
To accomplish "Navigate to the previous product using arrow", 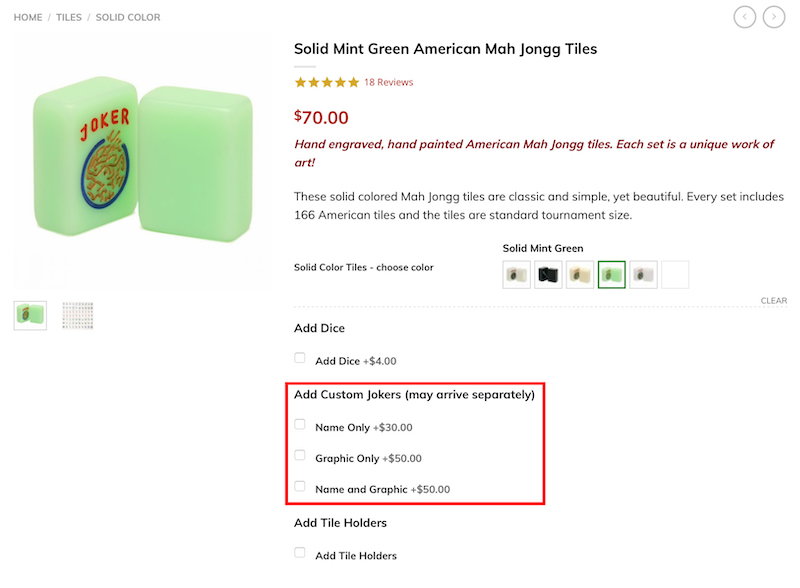I will coord(744,17).
